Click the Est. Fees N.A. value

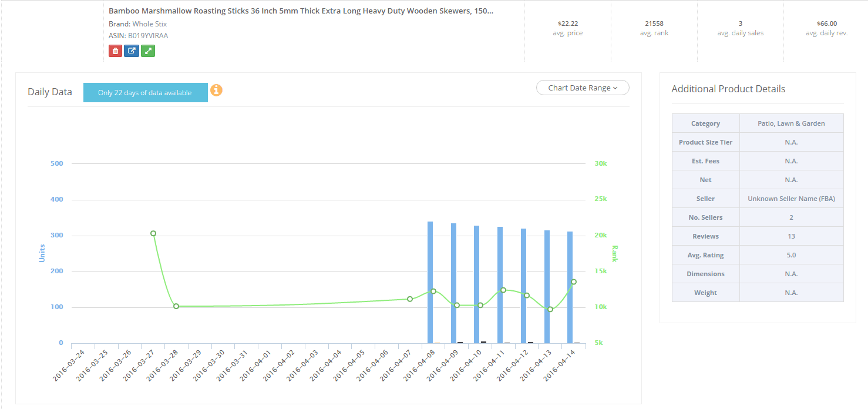(x=791, y=161)
